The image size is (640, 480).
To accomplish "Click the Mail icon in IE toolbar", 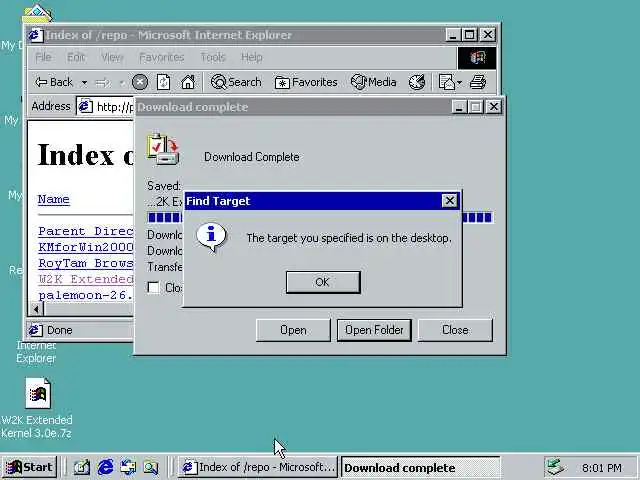I will click(x=446, y=82).
